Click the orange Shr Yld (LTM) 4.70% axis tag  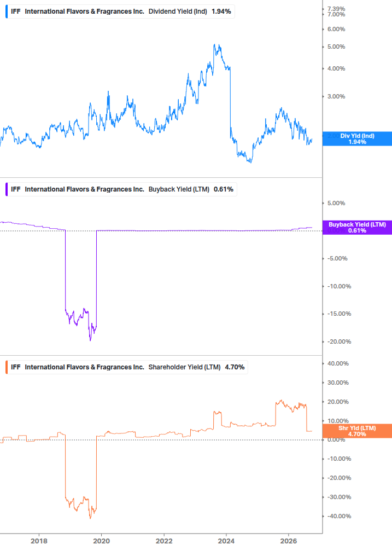pyautogui.click(x=358, y=431)
